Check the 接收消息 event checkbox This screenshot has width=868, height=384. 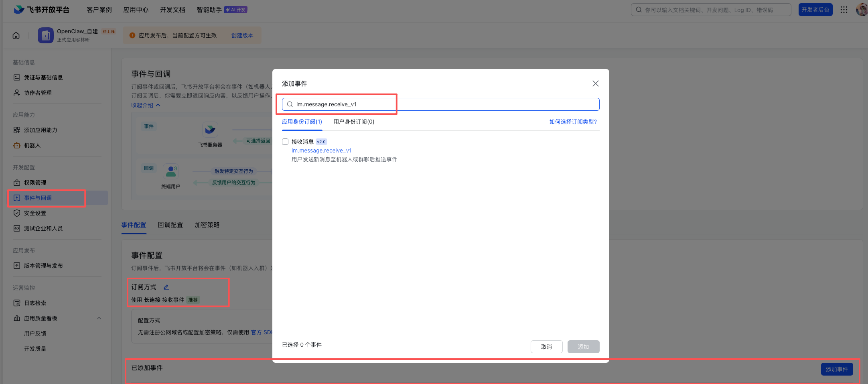click(x=285, y=142)
